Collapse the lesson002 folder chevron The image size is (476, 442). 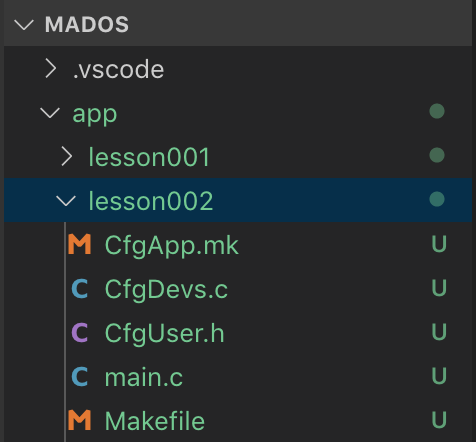coord(66,201)
